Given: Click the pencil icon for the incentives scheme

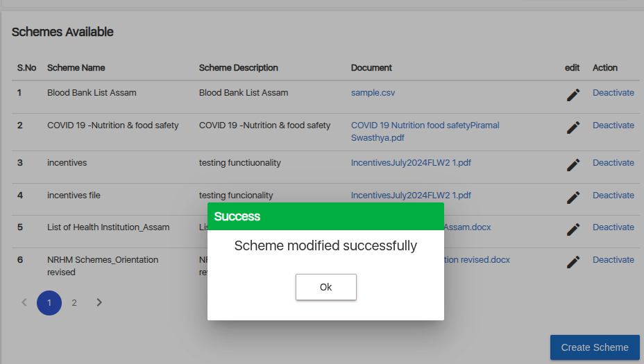Looking at the screenshot, I should (x=573, y=165).
